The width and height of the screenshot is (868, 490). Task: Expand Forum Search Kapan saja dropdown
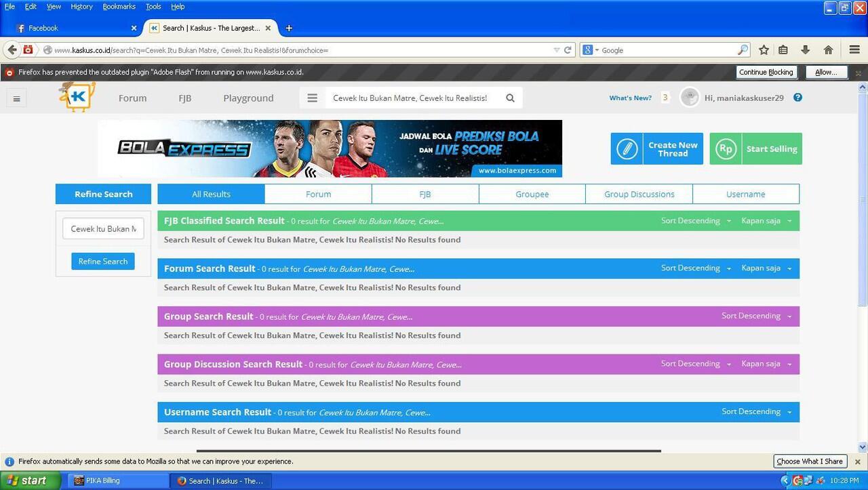(767, 268)
